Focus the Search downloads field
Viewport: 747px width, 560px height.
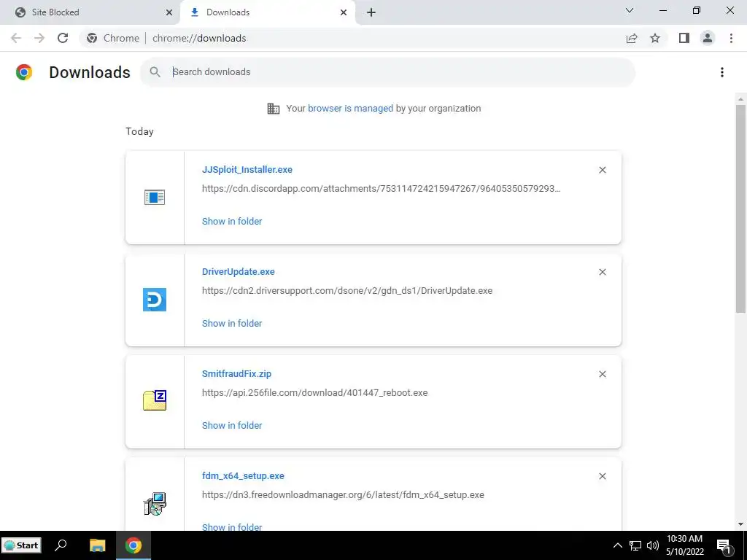[x=387, y=72]
